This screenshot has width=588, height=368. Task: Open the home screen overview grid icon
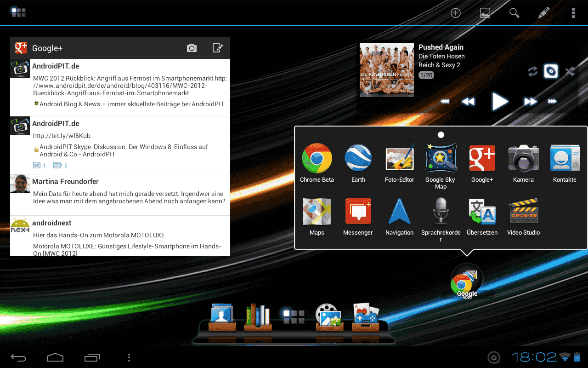pyautogui.click(x=18, y=12)
